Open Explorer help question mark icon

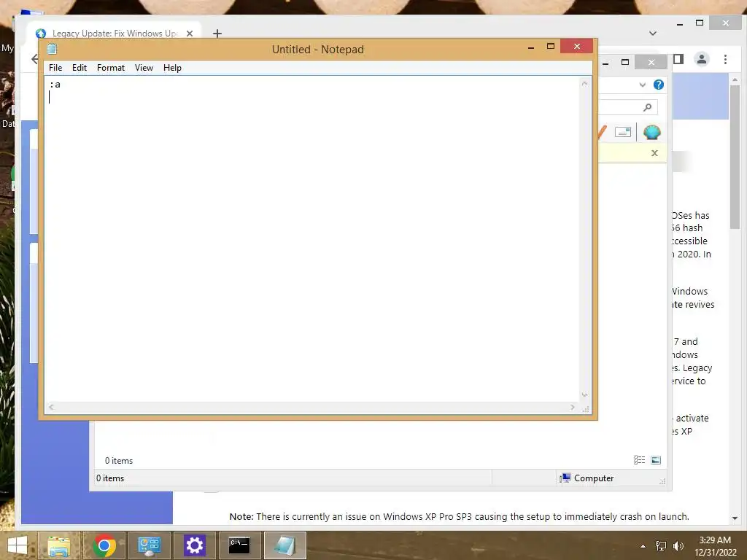(x=659, y=85)
